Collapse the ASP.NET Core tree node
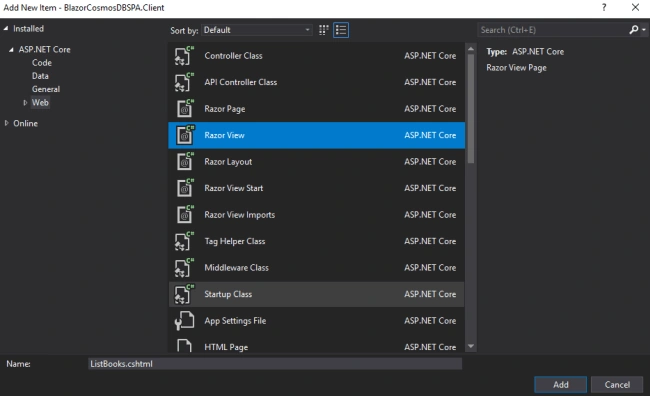The width and height of the screenshot is (650, 396). click(11, 49)
